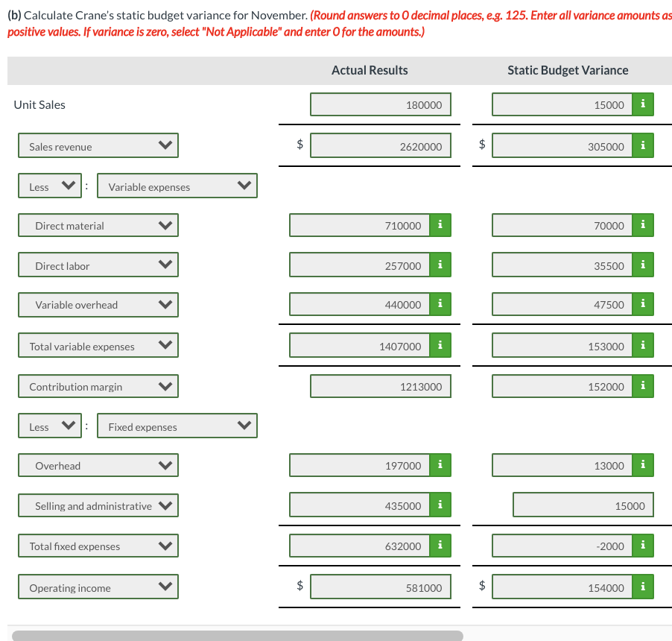Click Overhead variance field 13000
The width and height of the screenshot is (672, 641).
pos(562,465)
